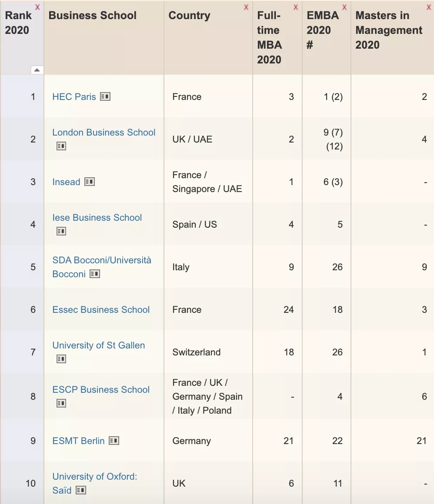
Task: Remove the Rank 2020 column with its x
Action: pos(37,7)
